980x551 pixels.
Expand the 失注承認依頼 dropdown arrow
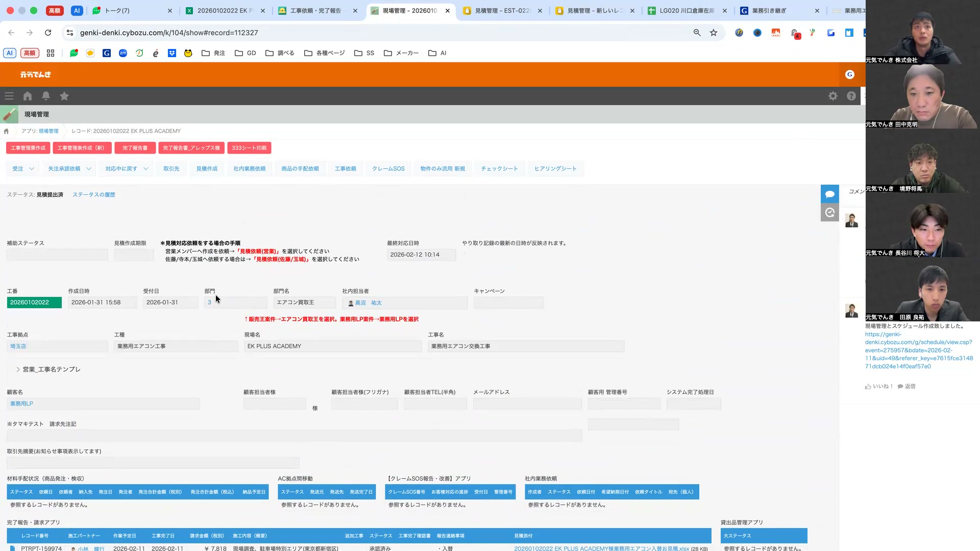(x=89, y=169)
